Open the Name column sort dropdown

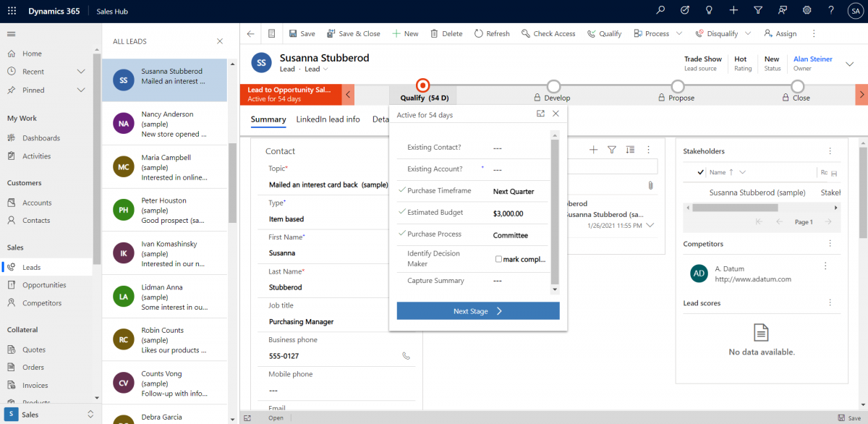(743, 172)
